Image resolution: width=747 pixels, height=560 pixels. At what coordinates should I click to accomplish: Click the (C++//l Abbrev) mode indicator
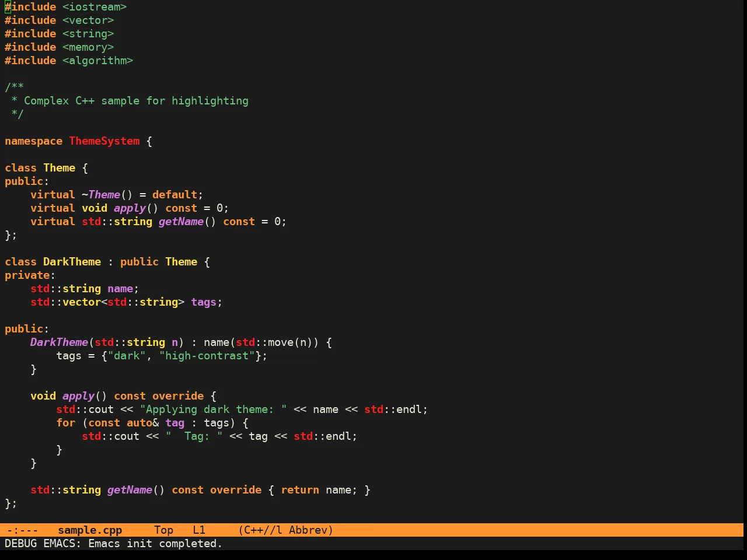click(285, 530)
